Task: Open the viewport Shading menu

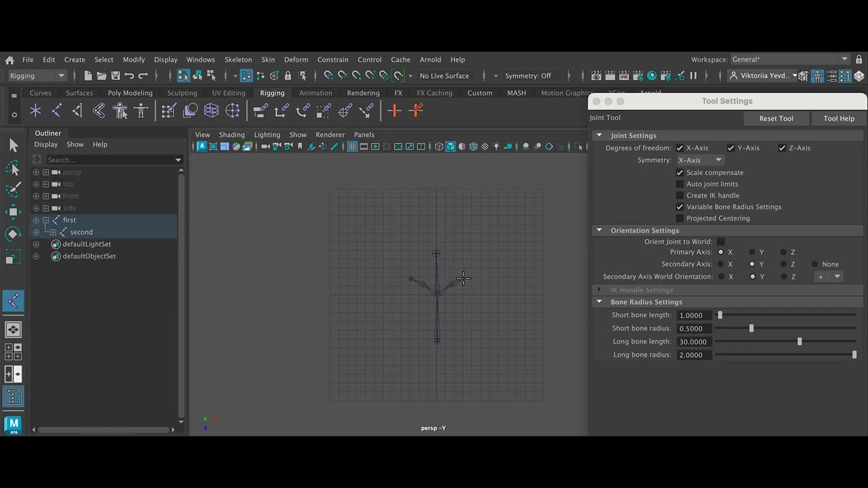Action: (x=231, y=135)
